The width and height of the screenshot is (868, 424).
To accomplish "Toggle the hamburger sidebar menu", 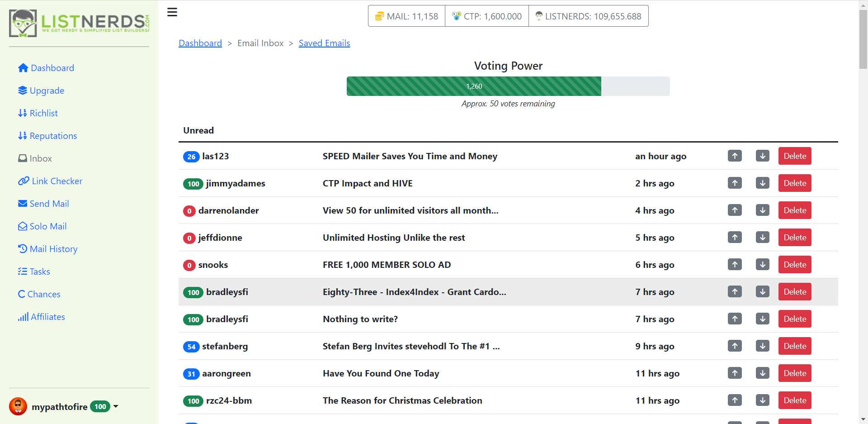I will coord(172,12).
